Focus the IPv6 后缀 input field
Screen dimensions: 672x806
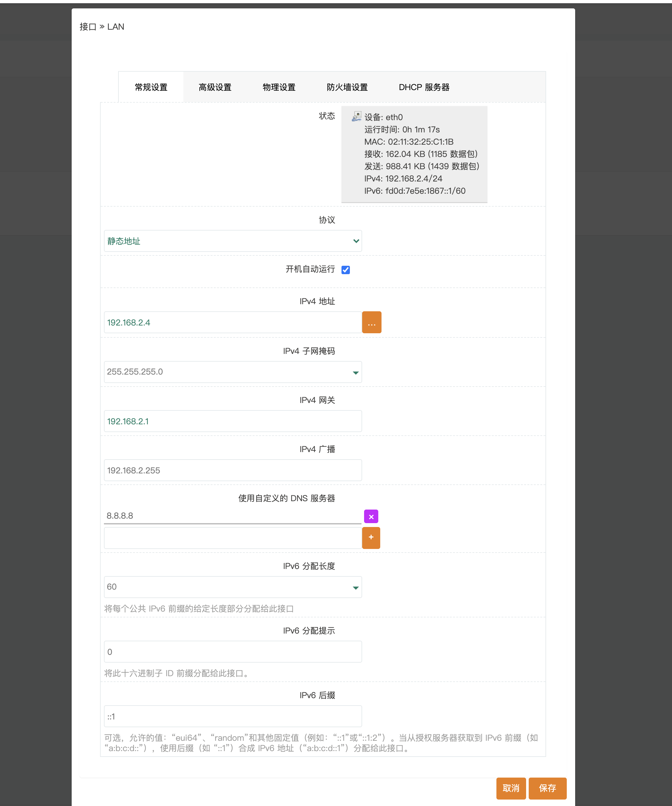pyautogui.click(x=233, y=716)
